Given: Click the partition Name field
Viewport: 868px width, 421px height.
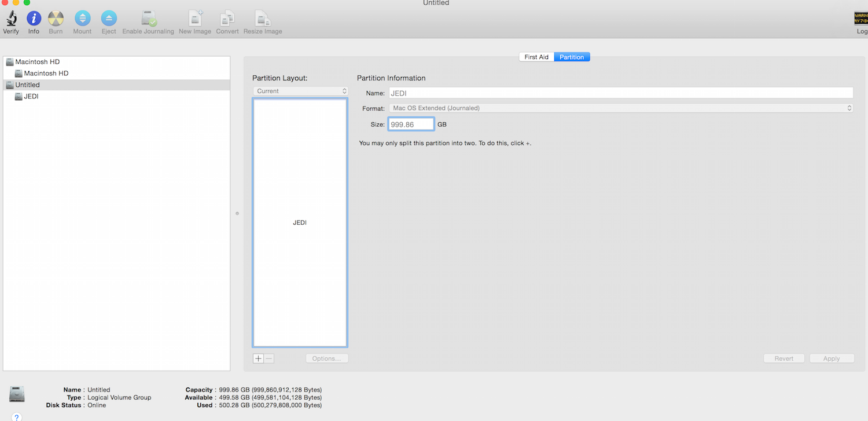Looking at the screenshot, I should (620, 93).
